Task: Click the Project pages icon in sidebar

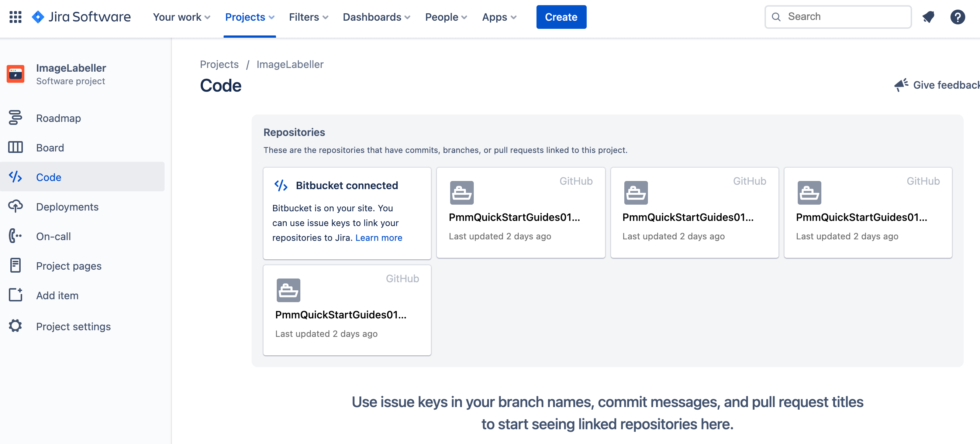Action: tap(15, 266)
